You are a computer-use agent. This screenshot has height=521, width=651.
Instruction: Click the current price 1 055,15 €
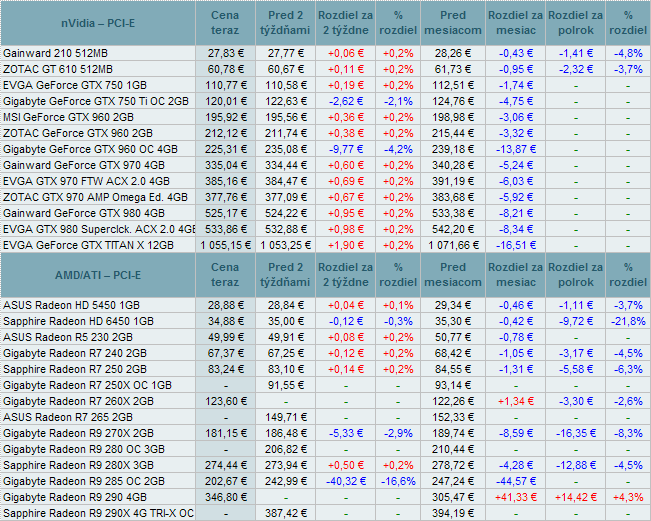pos(226,245)
